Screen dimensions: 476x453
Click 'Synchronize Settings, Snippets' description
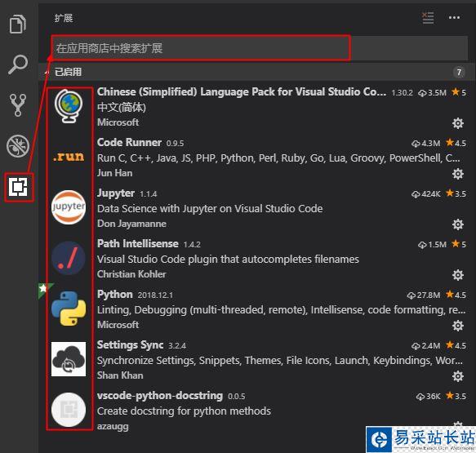tap(280, 361)
